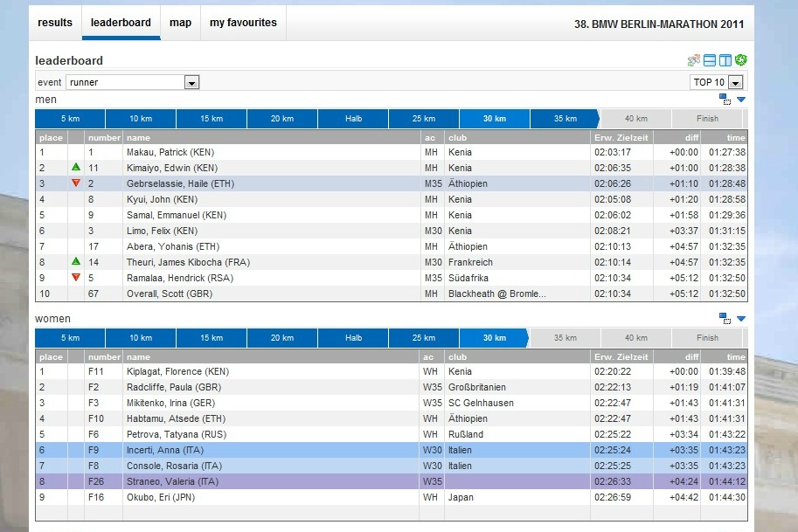798x532 pixels.
Task: Select women's Halb split
Action: (x=353, y=338)
